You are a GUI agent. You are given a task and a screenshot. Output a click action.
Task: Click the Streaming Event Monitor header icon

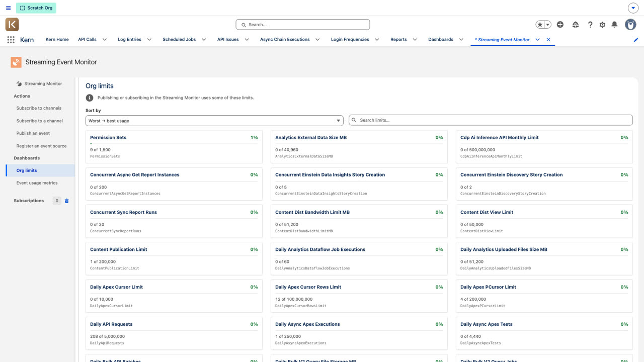[16, 62]
